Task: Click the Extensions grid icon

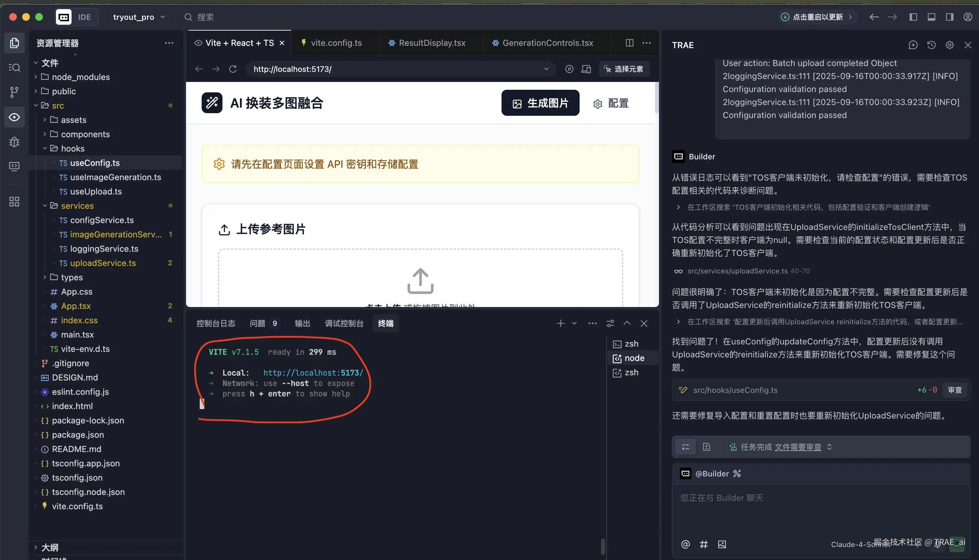Action: click(14, 202)
